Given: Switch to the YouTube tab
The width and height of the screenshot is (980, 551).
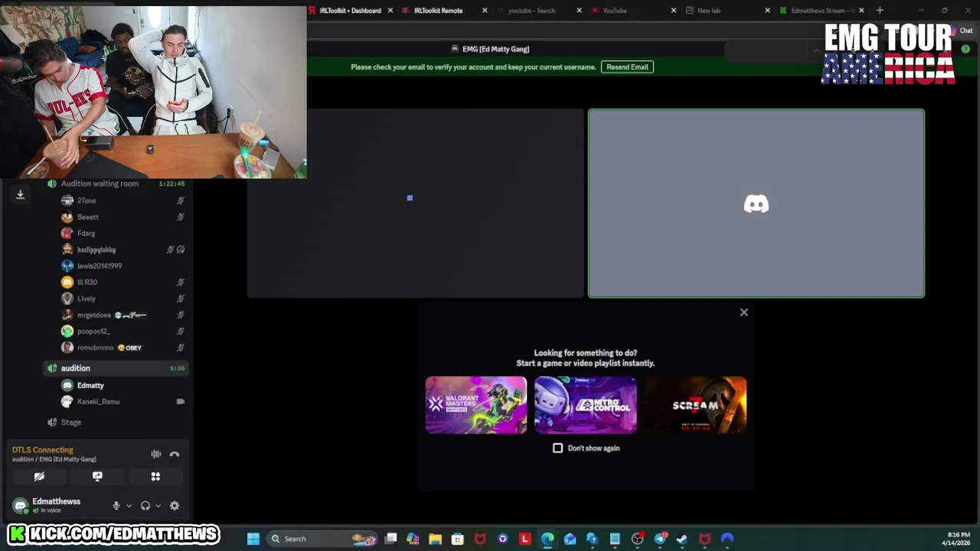Looking at the screenshot, I should (x=615, y=11).
